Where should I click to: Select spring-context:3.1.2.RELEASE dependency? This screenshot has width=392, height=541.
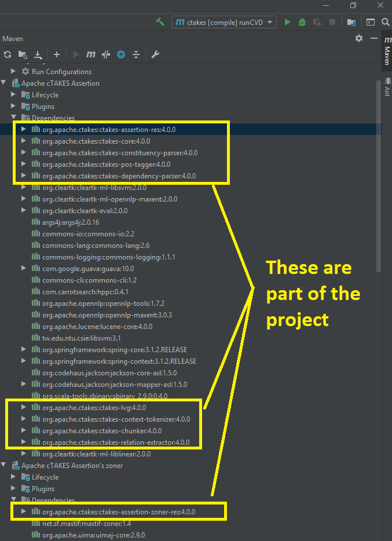point(119,361)
